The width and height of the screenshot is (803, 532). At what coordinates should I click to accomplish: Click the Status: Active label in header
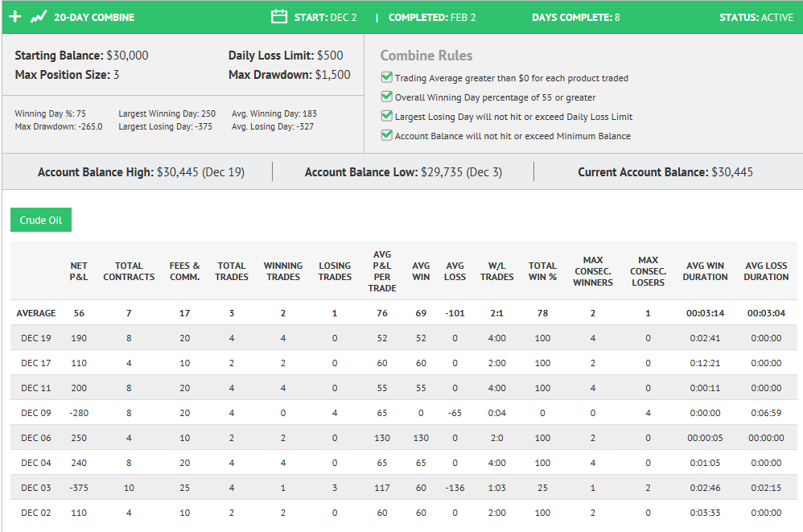(x=756, y=18)
